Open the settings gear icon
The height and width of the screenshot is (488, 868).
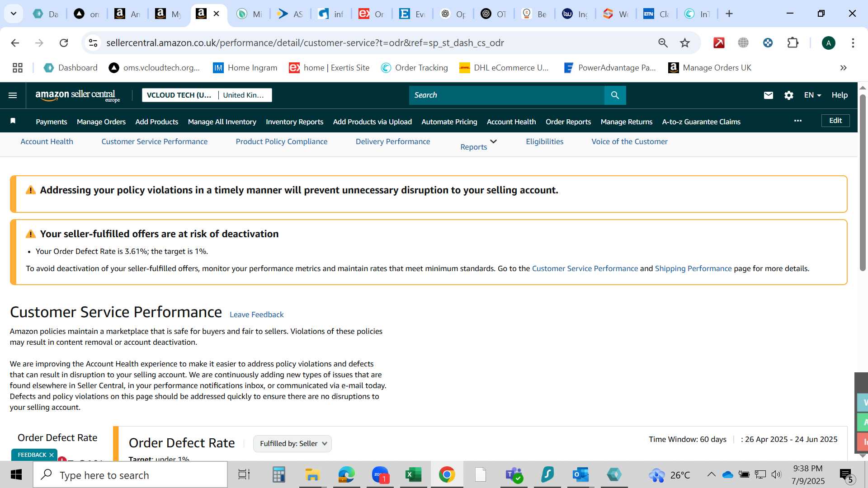click(x=788, y=95)
